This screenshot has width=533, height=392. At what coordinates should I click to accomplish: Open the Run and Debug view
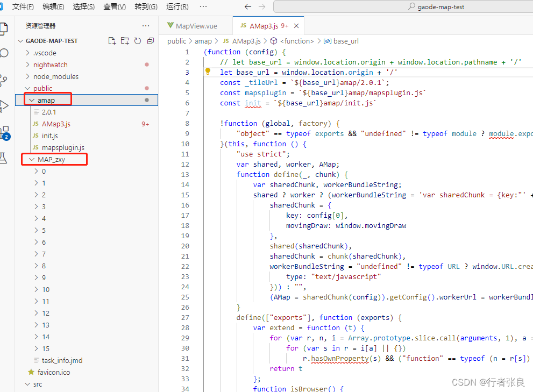pos(4,105)
